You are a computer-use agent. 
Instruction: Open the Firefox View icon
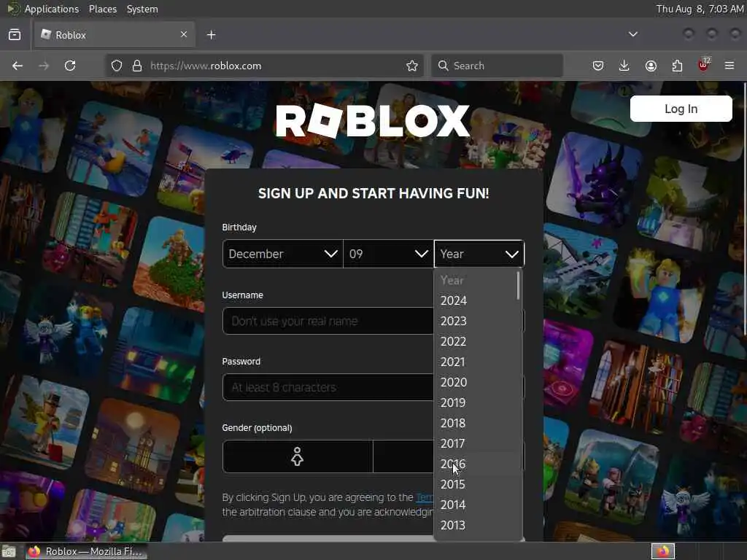[x=15, y=34]
